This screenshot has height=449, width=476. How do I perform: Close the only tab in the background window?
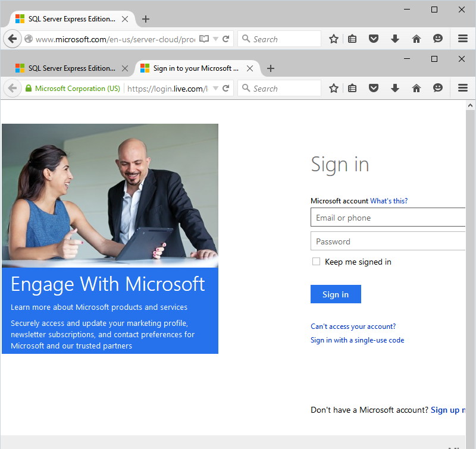125,19
